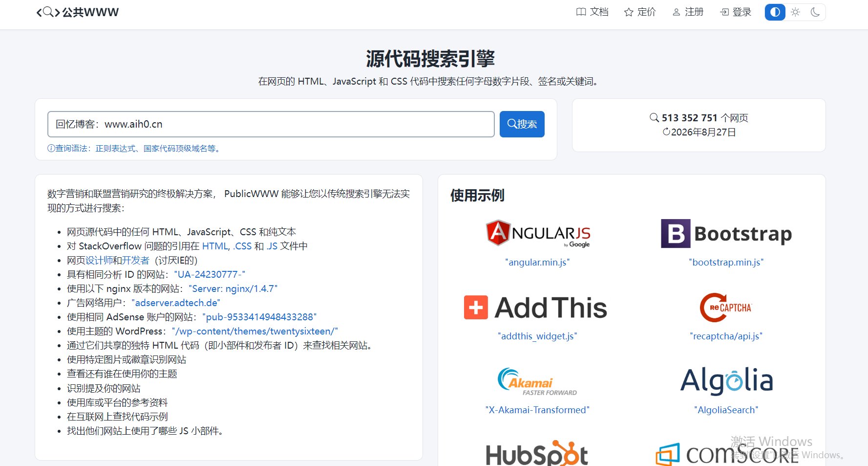Click the 公共WWW site logo
The height and width of the screenshot is (466, 868).
(x=78, y=12)
